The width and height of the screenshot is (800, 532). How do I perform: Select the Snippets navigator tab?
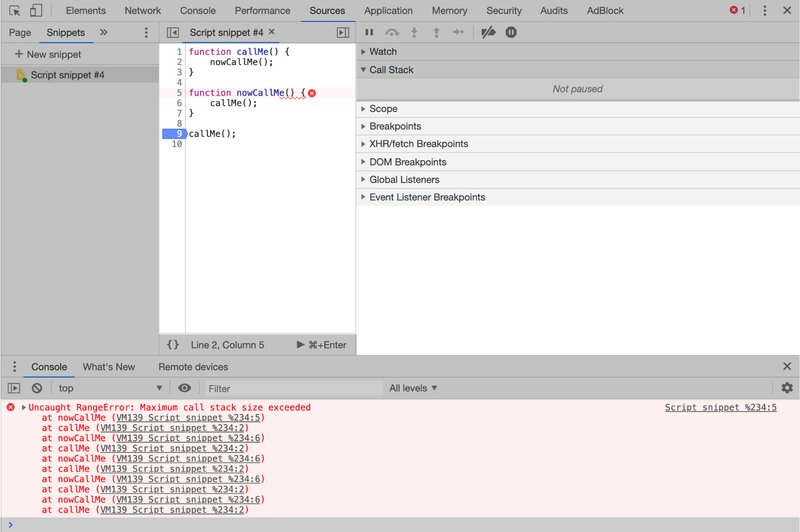[x=65, y=32]
